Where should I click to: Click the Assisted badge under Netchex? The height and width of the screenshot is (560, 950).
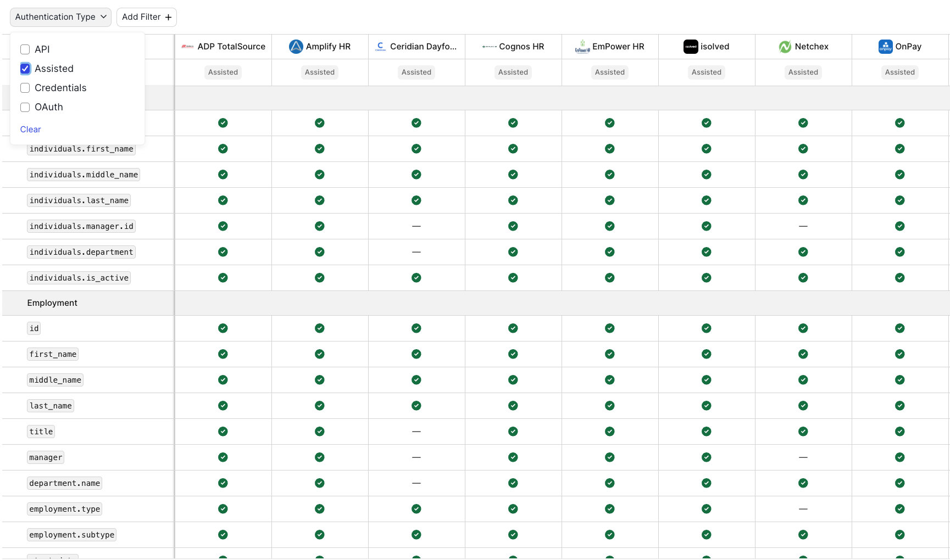[x=803, y=72]
